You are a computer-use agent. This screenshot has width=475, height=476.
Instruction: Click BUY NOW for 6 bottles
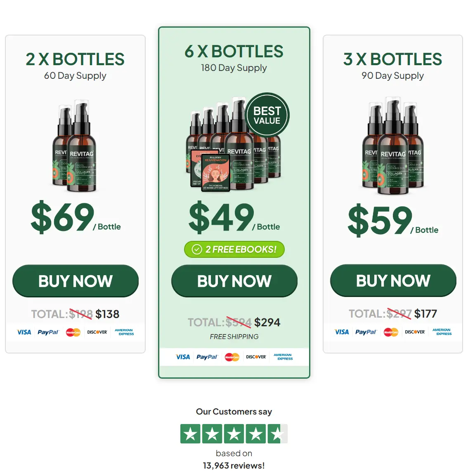[234, 281]
